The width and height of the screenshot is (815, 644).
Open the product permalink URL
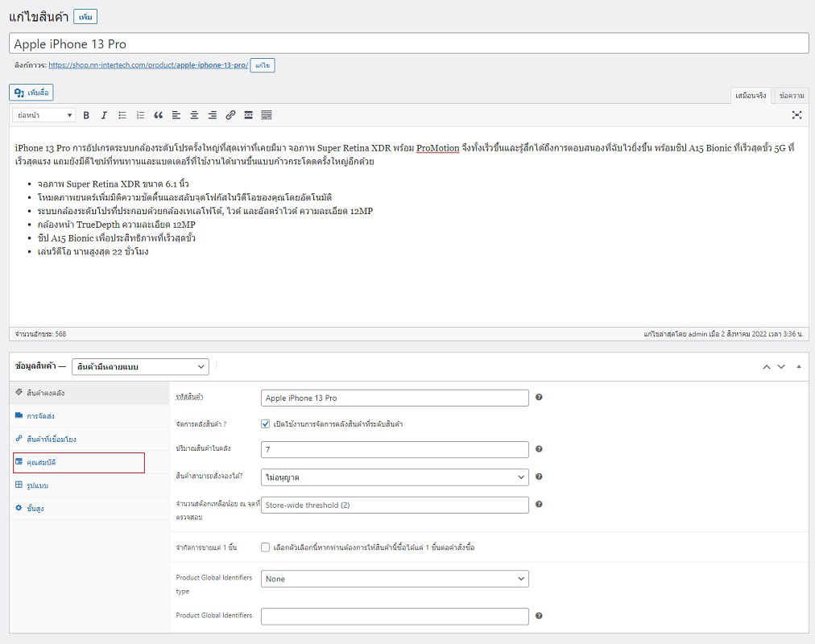tap(148, 65)
